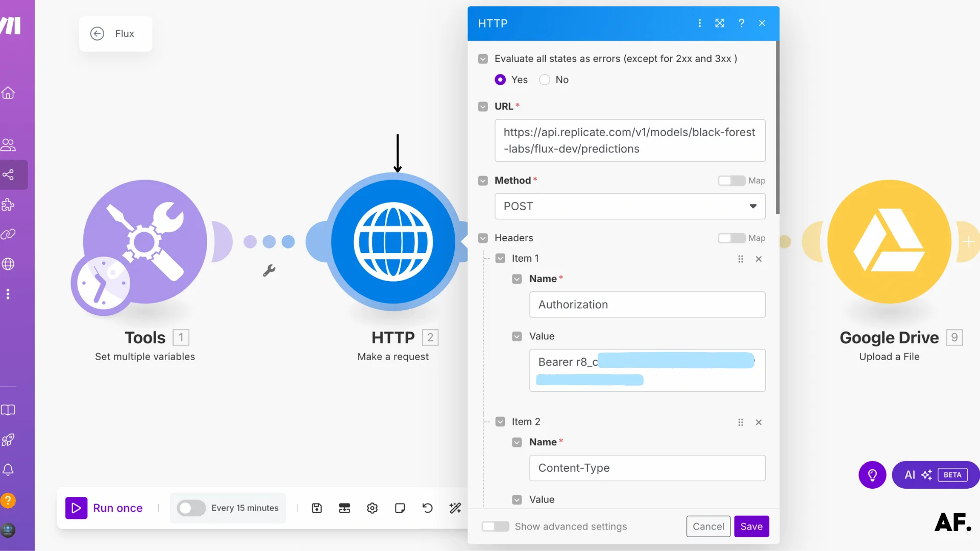980x551 pixels.
Task: Open scenario settings gear in bottom toolbar
Action: (x=372, y=508)
